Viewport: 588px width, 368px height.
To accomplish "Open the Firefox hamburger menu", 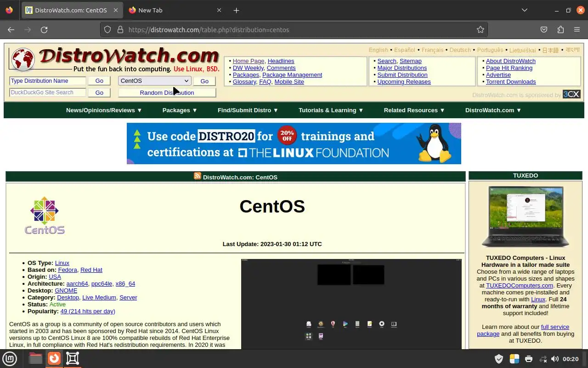I will point(577,29).
